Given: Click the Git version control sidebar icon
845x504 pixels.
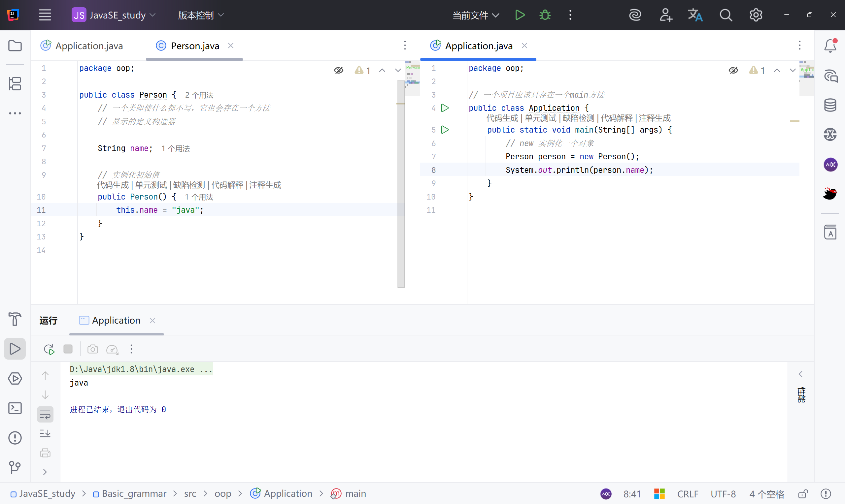Looking at the screenshot, I should tap(15, 467).
